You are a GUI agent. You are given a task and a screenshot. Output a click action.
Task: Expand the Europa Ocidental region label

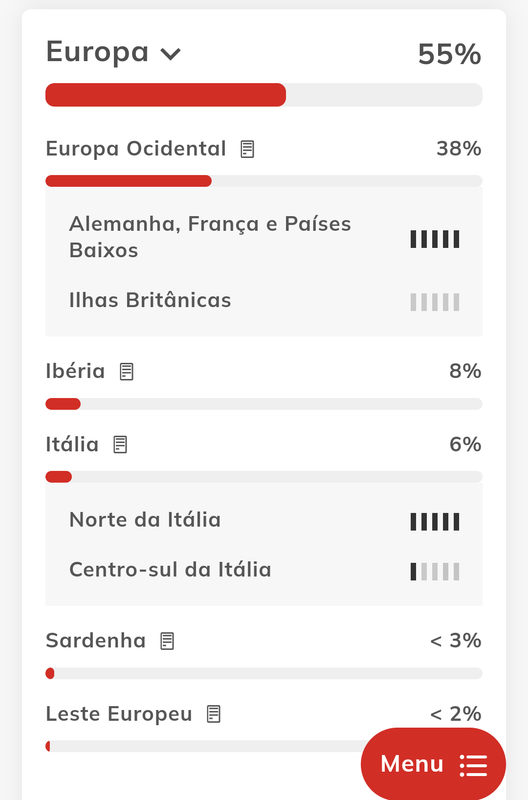click(136, 149)
